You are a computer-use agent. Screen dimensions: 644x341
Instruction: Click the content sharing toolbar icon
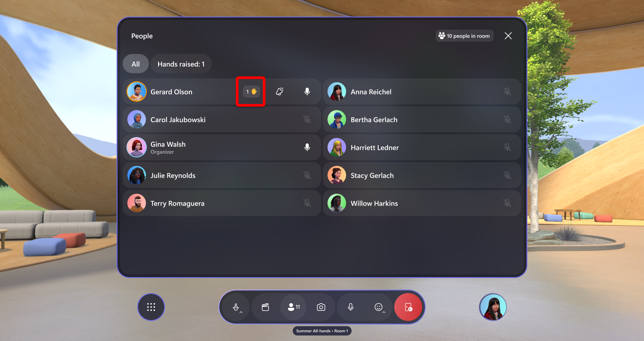265,306
